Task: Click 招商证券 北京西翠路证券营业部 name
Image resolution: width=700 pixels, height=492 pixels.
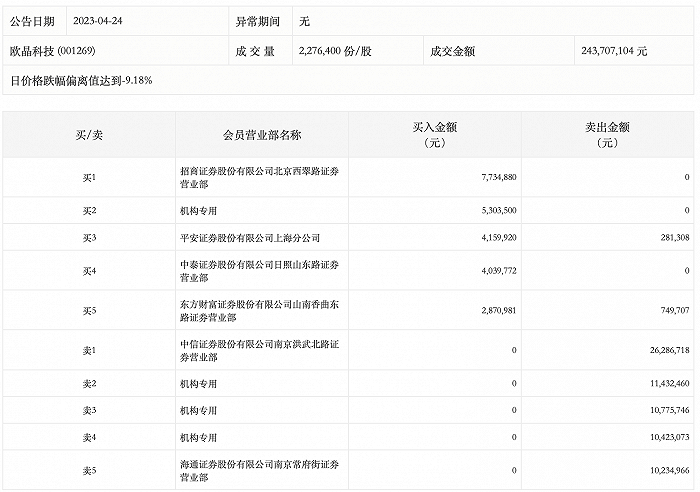Action: 259,178
